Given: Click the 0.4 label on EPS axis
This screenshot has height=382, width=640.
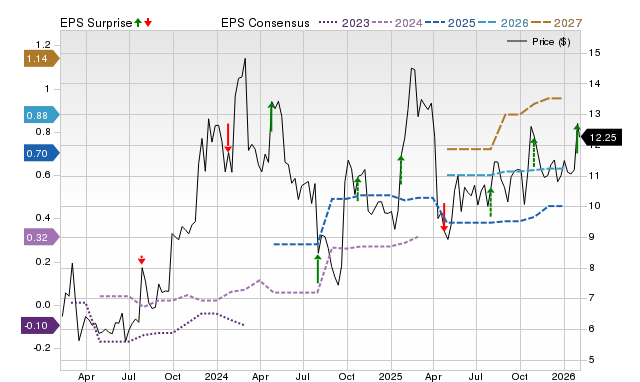Looking at the screenshot, I should point(43,218).
